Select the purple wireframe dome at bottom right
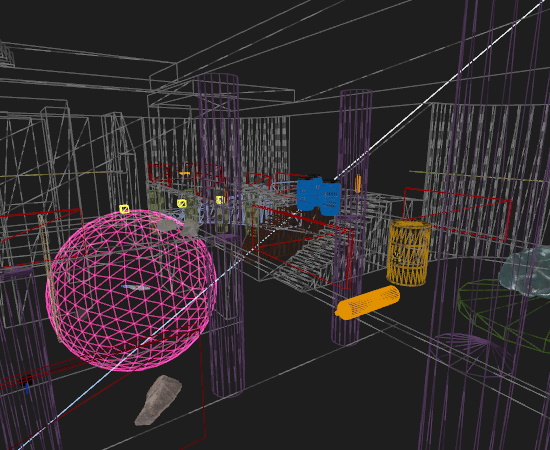 click(468, 354)
